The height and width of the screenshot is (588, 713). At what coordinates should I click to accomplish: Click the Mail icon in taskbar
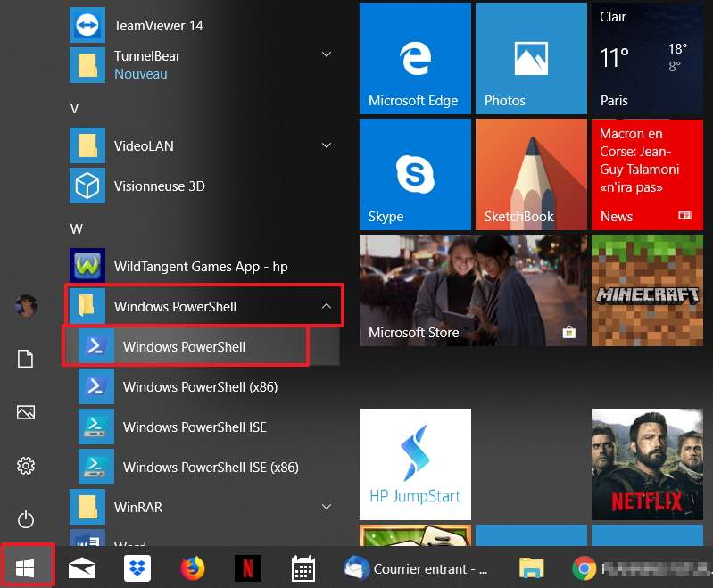click(82, 567)
